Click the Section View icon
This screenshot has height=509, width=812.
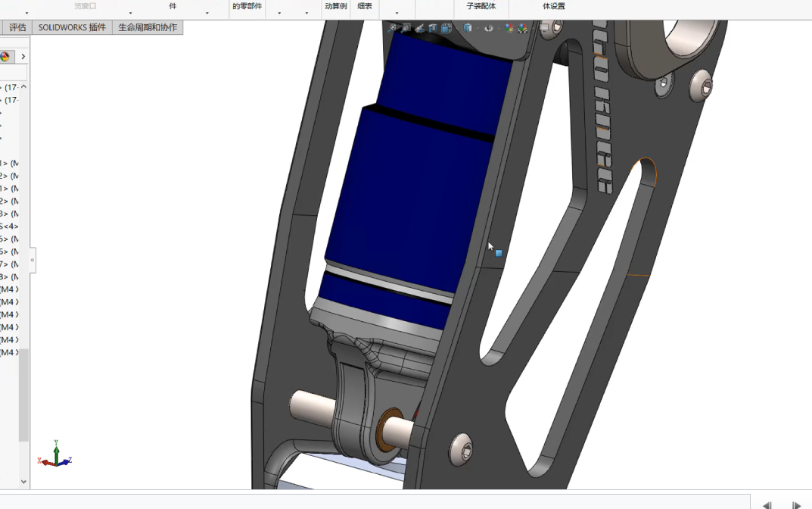(433, 29)
